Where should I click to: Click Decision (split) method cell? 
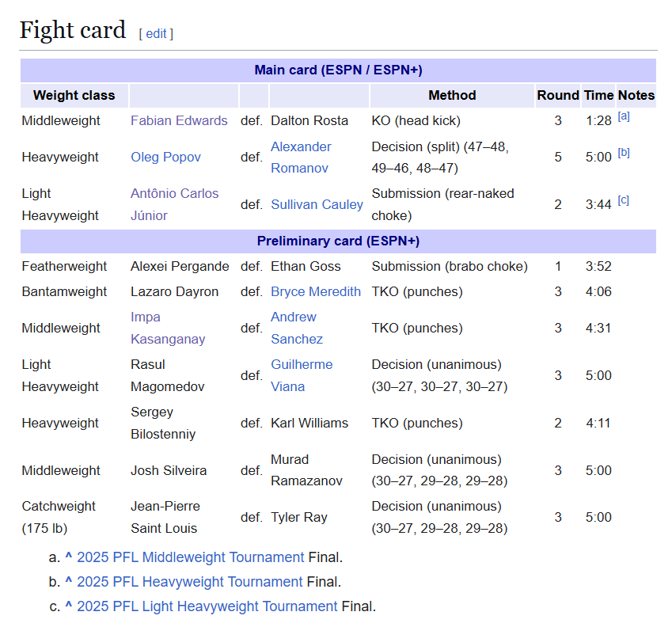440,157
